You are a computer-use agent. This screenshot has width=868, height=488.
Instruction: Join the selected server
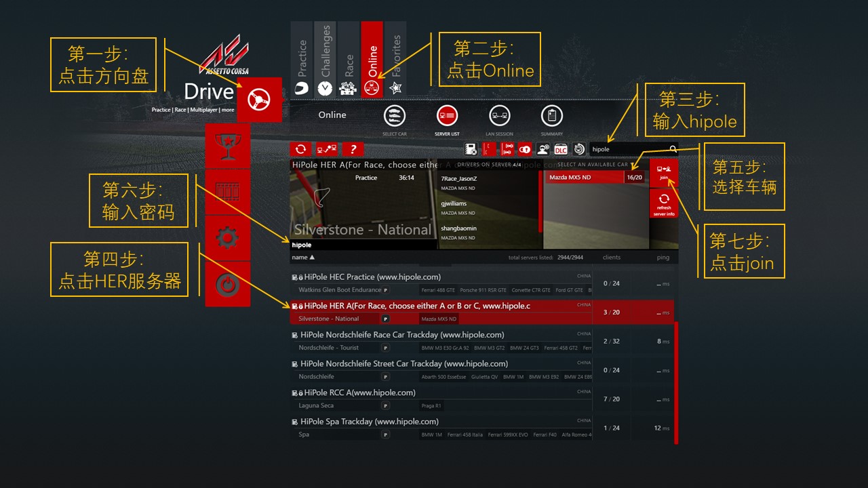click(x=664, y=172)
